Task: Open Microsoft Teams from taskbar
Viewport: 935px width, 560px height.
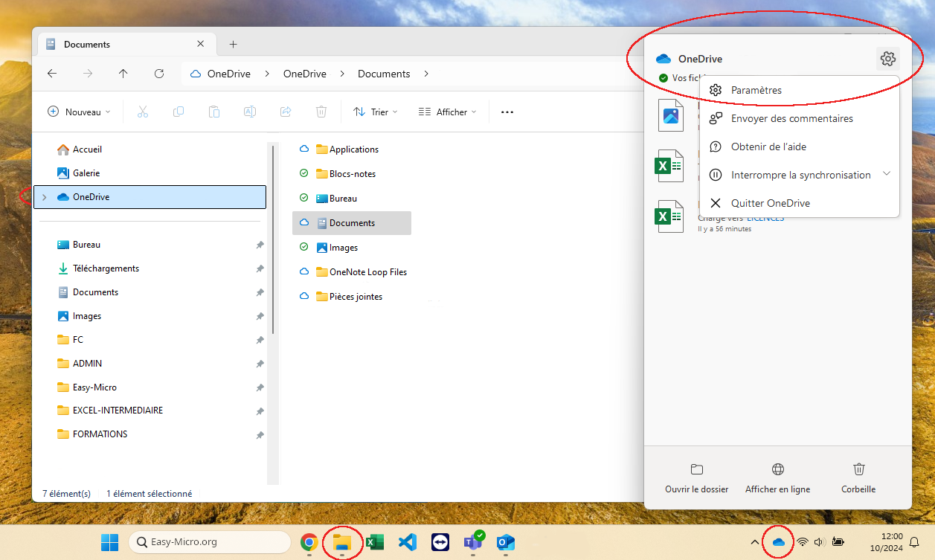Action: (x=472, y=542)
